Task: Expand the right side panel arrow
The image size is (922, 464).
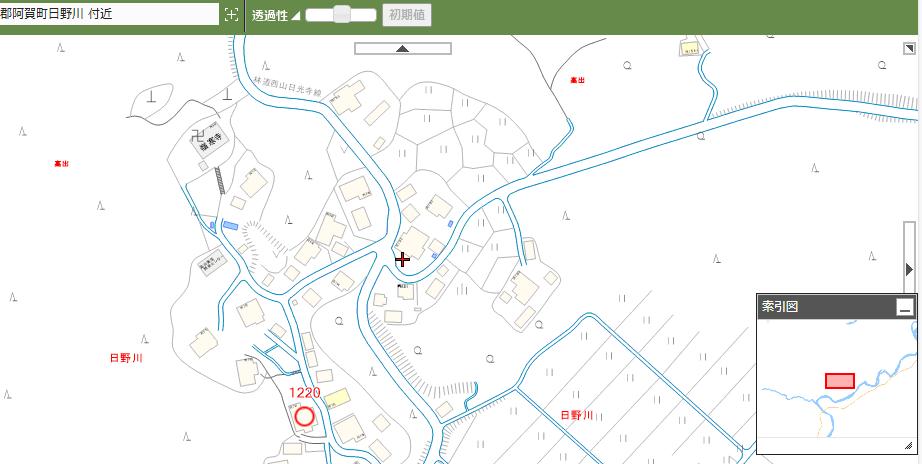Action: coord(909,269)
